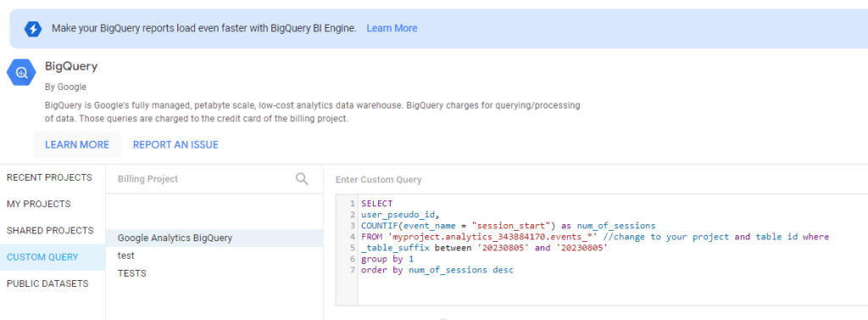Click the 'group by 1' line
Image resolution: width=868 pixels, height=320 pixels.
pyautogui.click(x=387, y=259)
